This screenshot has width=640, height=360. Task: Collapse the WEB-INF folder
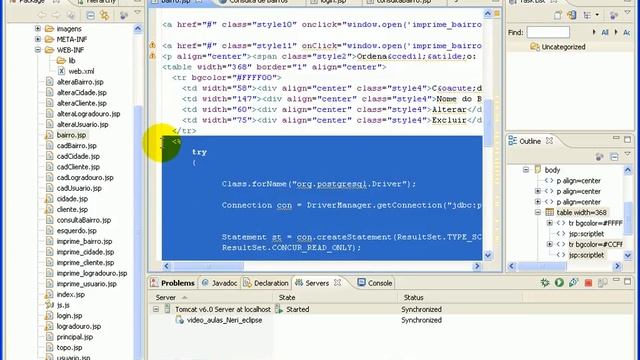click(x=38, y=50)
